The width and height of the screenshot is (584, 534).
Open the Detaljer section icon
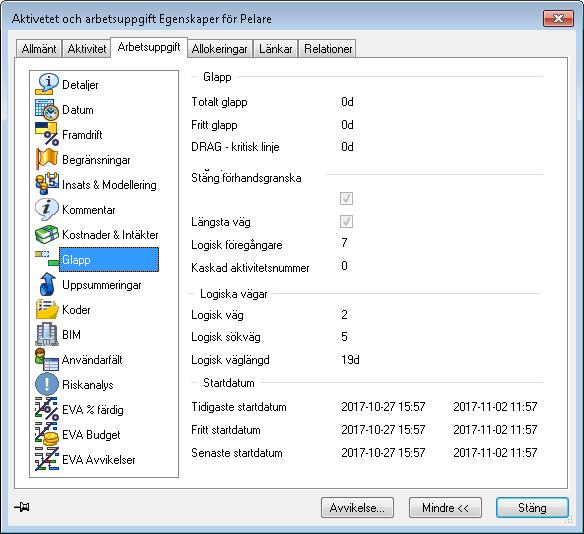point(47,84)
